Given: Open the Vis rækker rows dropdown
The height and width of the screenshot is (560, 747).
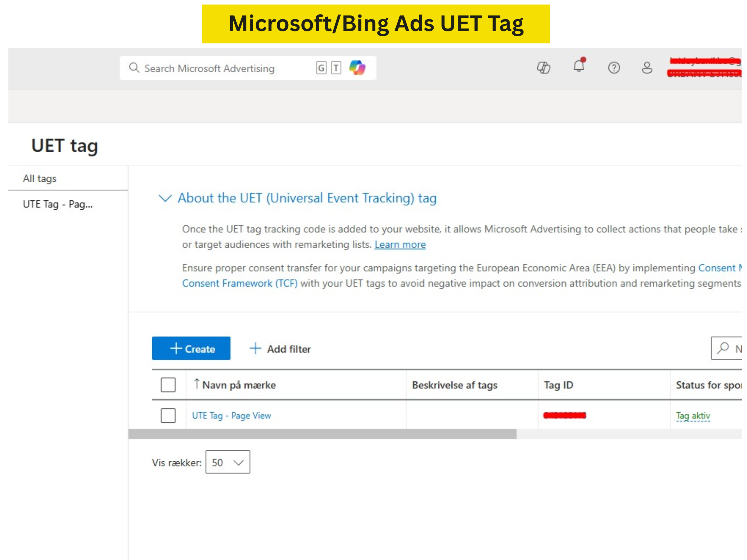Looking at the screenshot, I should click(228, 462).
